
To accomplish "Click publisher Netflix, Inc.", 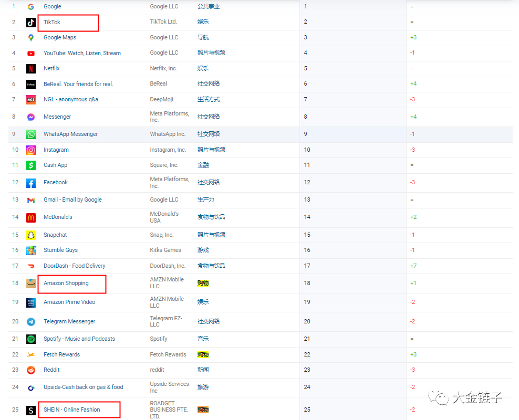I will tap(163, 68).
